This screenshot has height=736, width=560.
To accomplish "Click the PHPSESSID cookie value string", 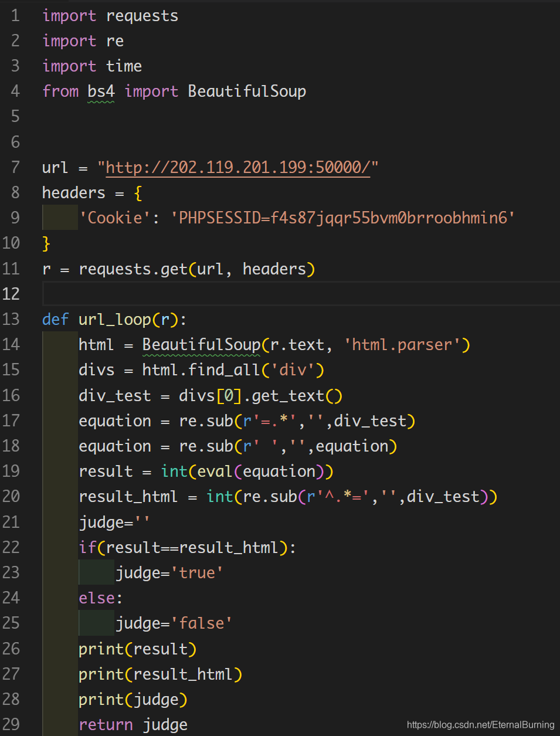I will click(x=342, y=218).
